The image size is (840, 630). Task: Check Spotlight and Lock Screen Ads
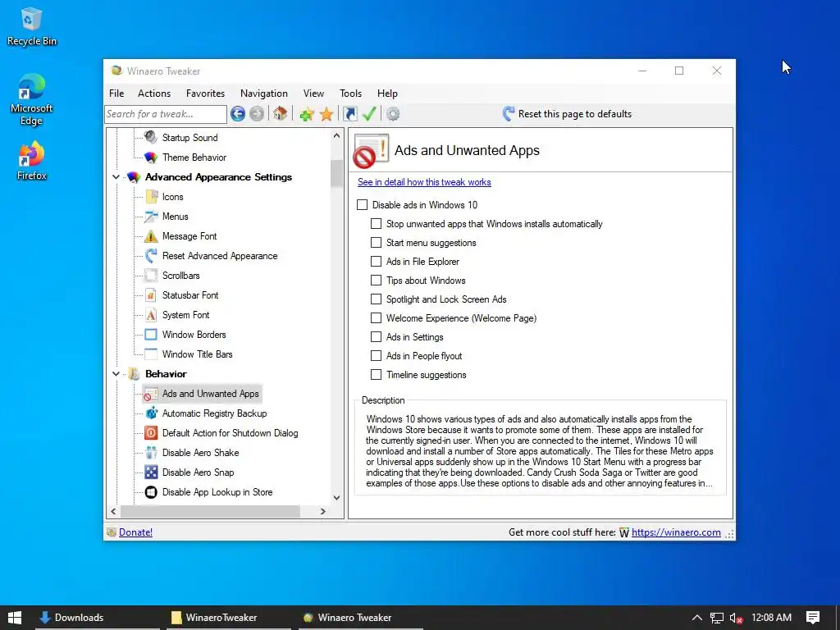(x=376, y=299)
